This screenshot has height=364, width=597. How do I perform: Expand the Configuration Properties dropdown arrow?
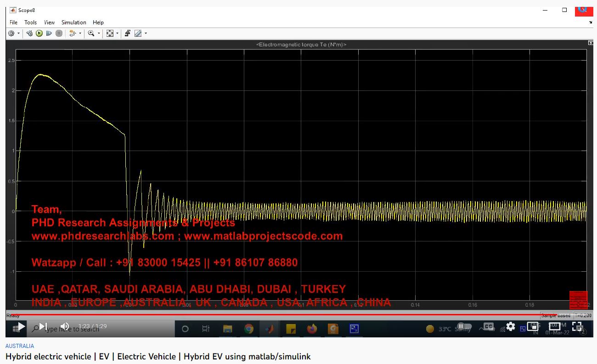click(x=19, y=34)
